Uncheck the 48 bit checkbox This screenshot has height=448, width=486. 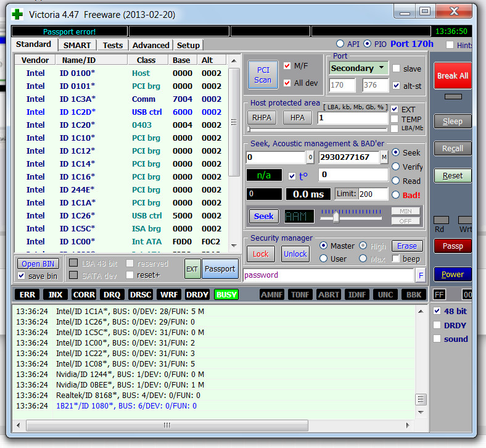[437, 311]
